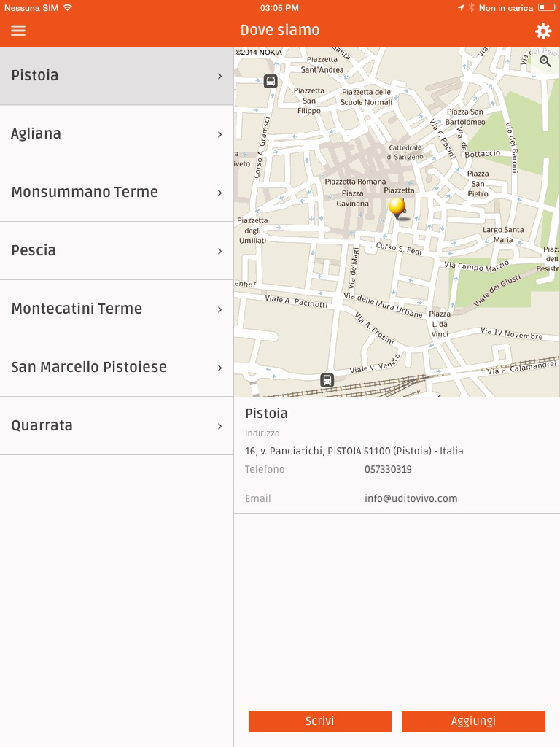
Task: Tap the Cattedrale di San Zeno map label
Action: [405, 152]
